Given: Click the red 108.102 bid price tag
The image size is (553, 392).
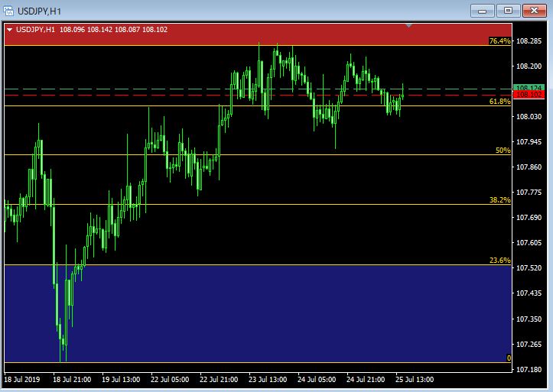Looking at the screenshot, I should click(x=529, y=95).
